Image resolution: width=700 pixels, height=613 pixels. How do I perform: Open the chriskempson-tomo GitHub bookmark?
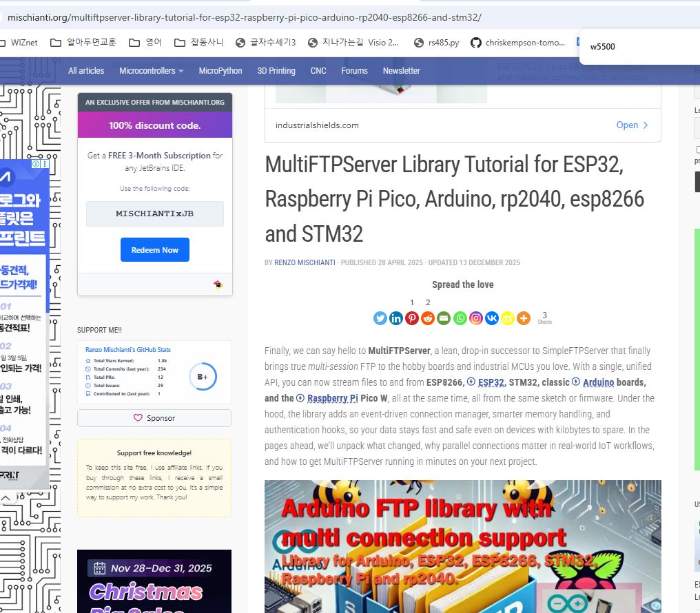[x=518, y=43]
